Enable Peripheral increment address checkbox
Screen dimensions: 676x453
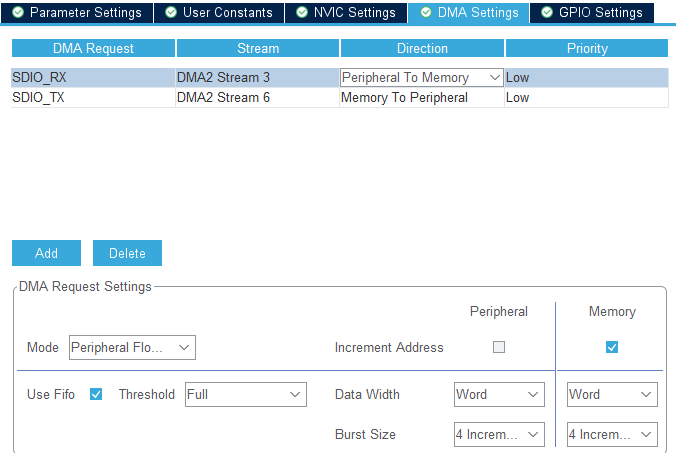[x=499, y=347]
